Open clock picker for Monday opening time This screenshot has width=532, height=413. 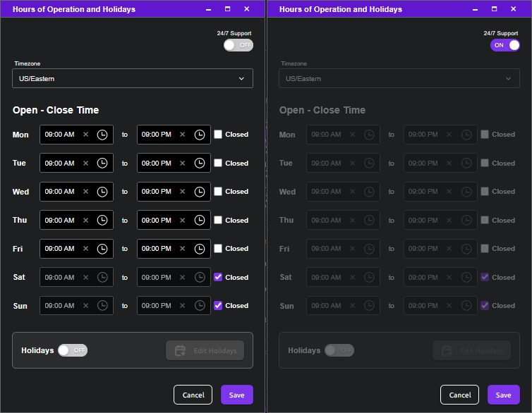pyautogui.click(x=102, y=135)
